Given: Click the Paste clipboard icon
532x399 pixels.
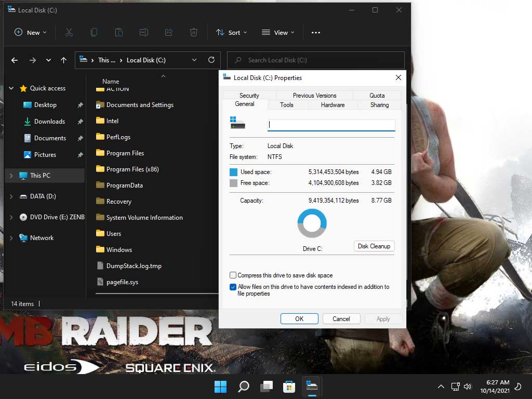Looking at the screenshot, I should pos(119,33).
